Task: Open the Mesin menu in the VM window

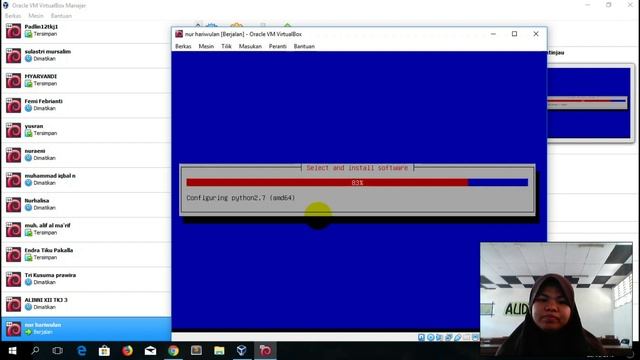Action: point(206,46)
